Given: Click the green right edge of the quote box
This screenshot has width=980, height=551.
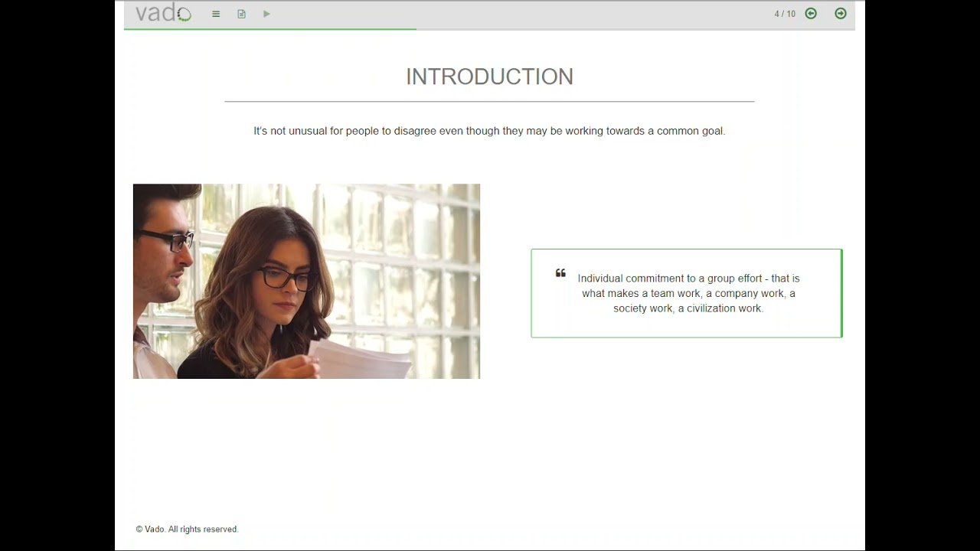Looking at the screenshot, I should coord(841,293).
